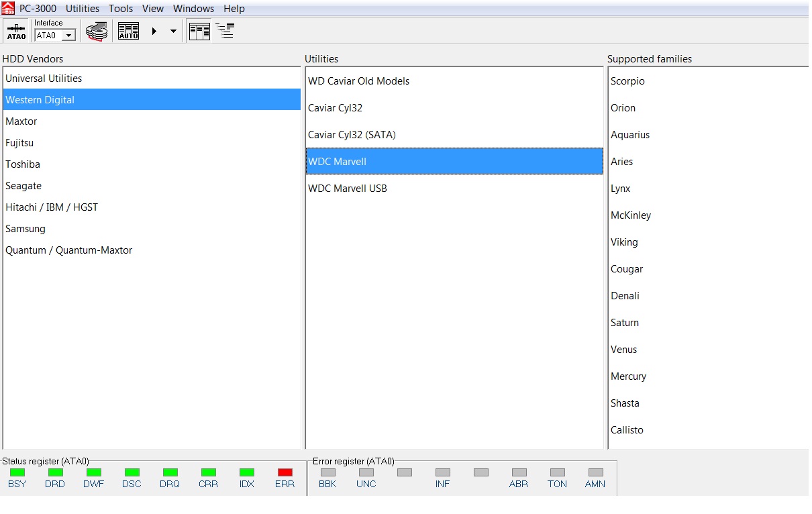Click the DSC status indicator
This screenshot has width=812, height=514.
coord(132,472)
